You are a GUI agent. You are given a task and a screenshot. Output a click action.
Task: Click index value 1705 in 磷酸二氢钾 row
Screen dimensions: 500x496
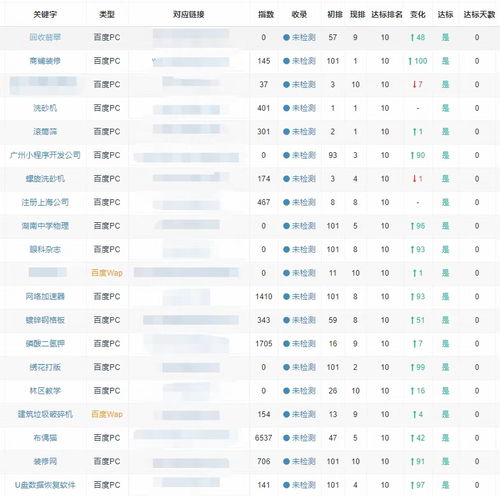click(x=264, y=344)
